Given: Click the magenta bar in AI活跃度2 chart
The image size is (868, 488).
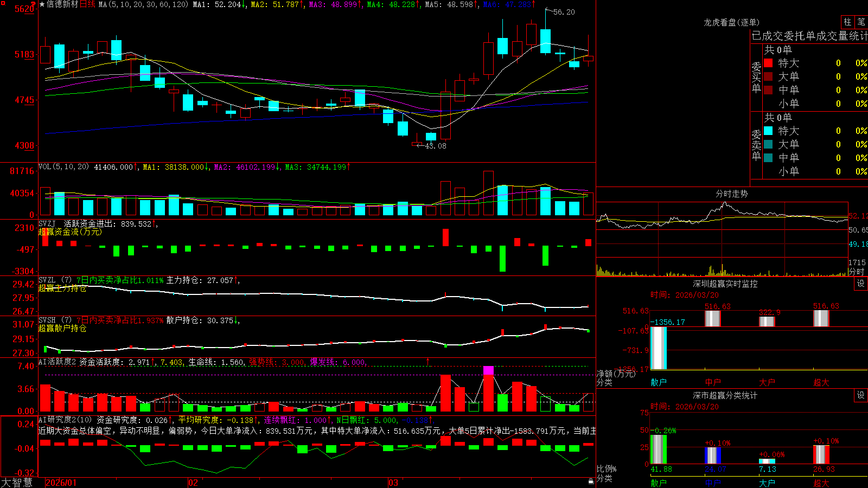Looking at the screenshot, I should 488,370.
